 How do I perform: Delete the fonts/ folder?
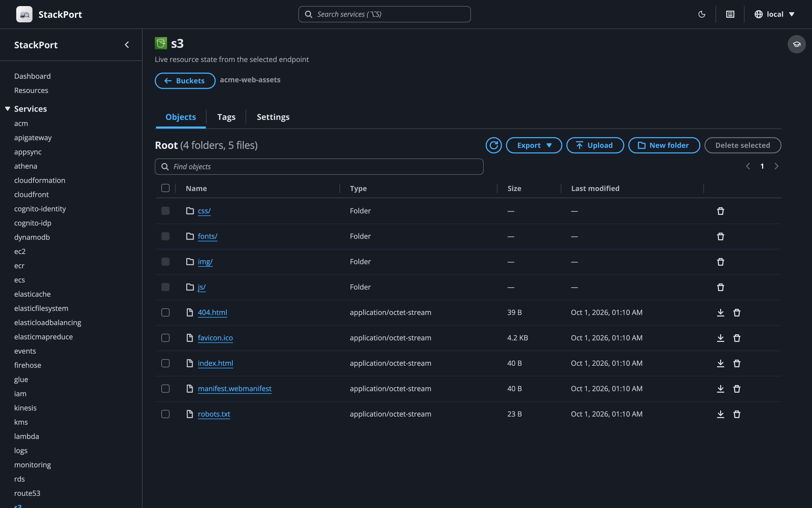click(x=720, y=237)
